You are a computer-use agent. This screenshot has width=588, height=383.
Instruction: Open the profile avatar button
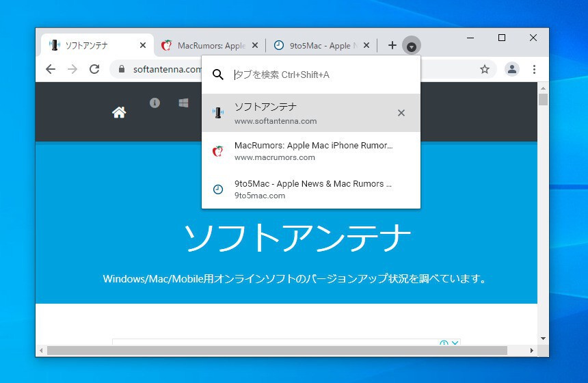pyautogui.click(x=512, y=69)
